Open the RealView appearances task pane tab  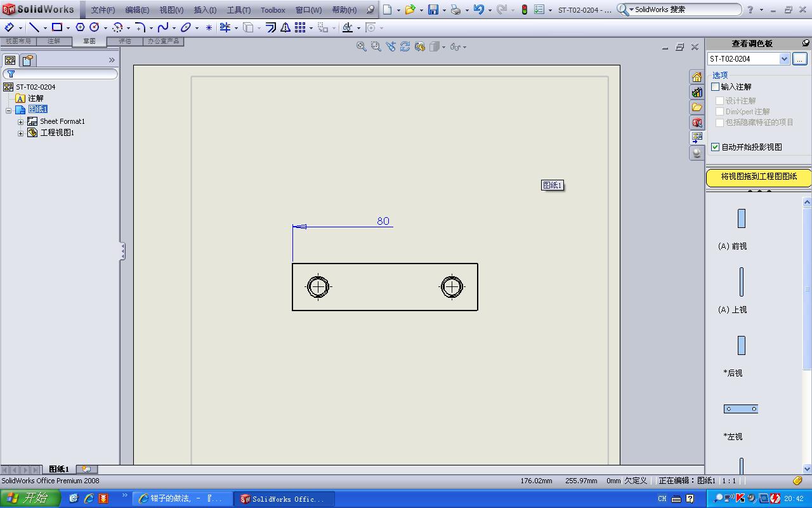(697, 153)
